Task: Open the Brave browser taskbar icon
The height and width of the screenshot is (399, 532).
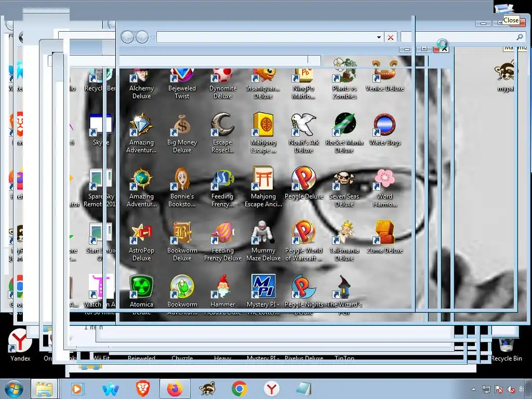Action: (x=143, y=389)
